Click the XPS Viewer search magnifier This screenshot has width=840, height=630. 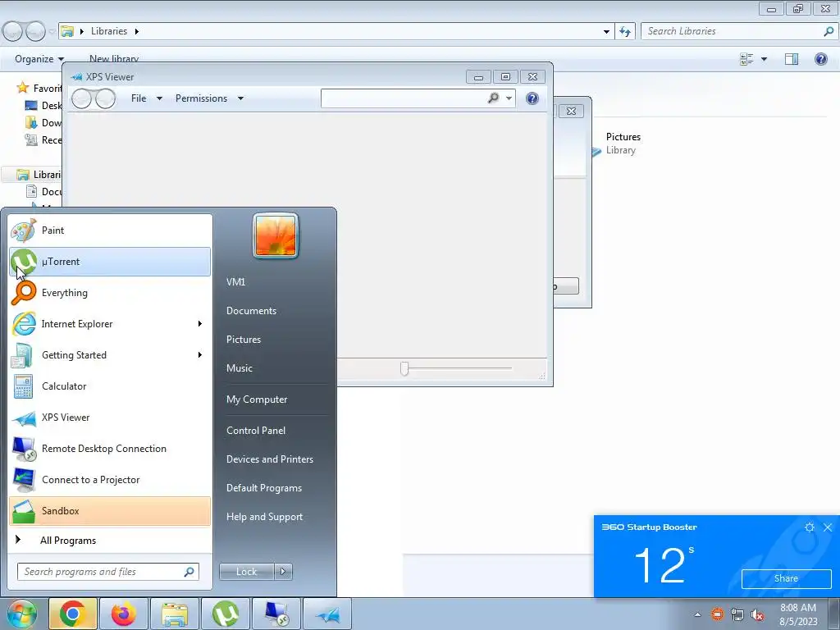point(493,98)
